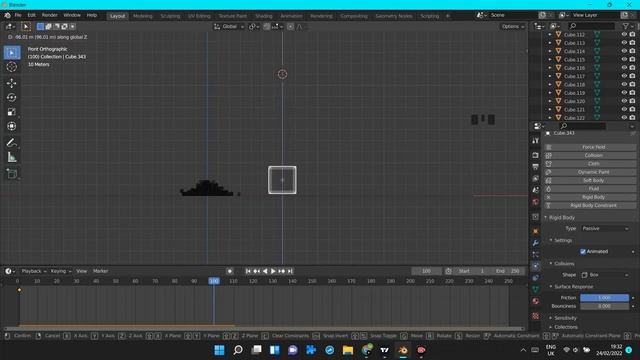Screen dimensions: 640x360
Task: Open the Object properties tab
Action: [x=536, y=231]
